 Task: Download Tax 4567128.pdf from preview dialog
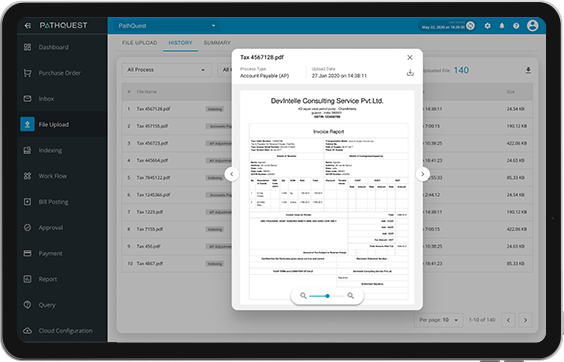click(x=410, y=73)
